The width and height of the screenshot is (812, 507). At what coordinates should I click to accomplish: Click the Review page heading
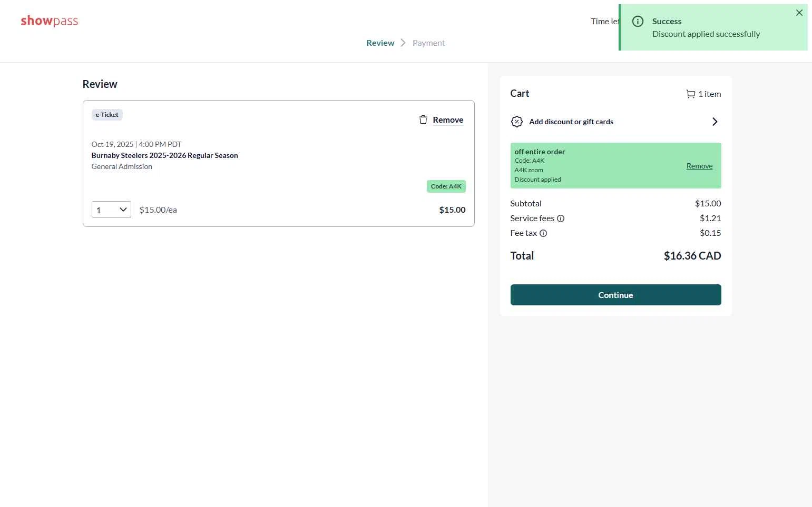pyautogui.click(x=100, y=84)
